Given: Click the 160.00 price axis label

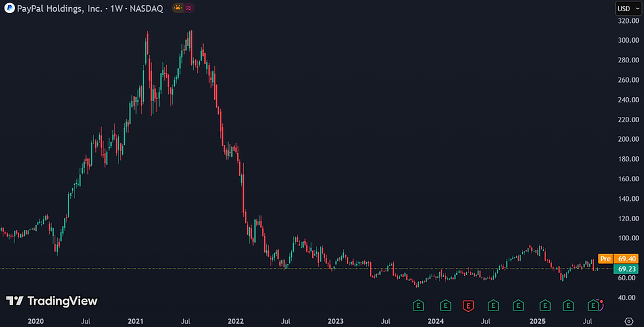Looking at the screenshot, I should 628,179.
